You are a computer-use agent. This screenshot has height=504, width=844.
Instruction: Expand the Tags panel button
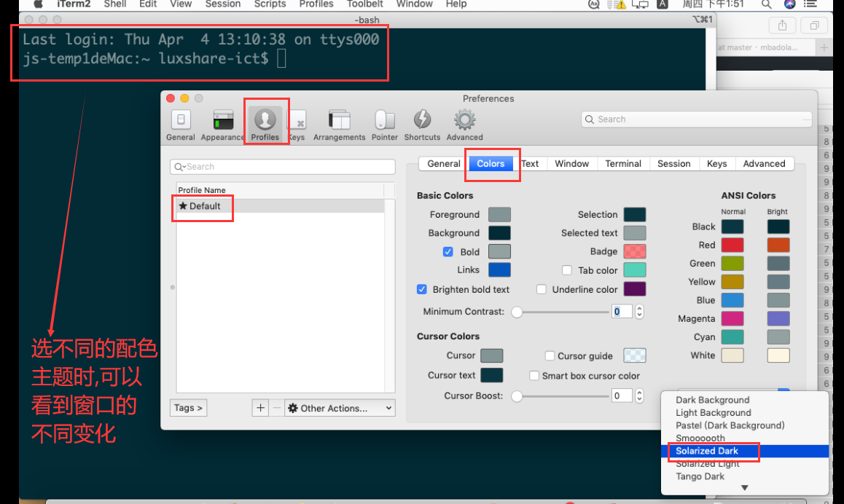coord(188,408)
